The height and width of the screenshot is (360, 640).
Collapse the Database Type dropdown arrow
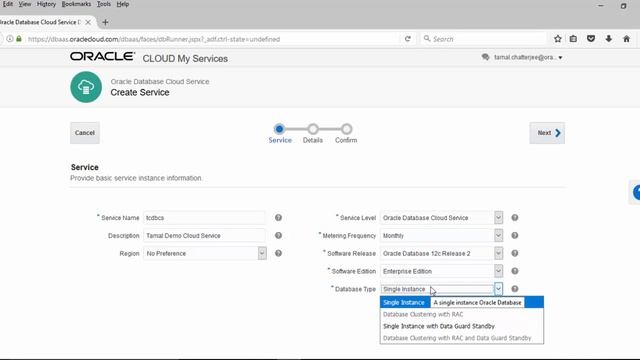tap(498, 289)
